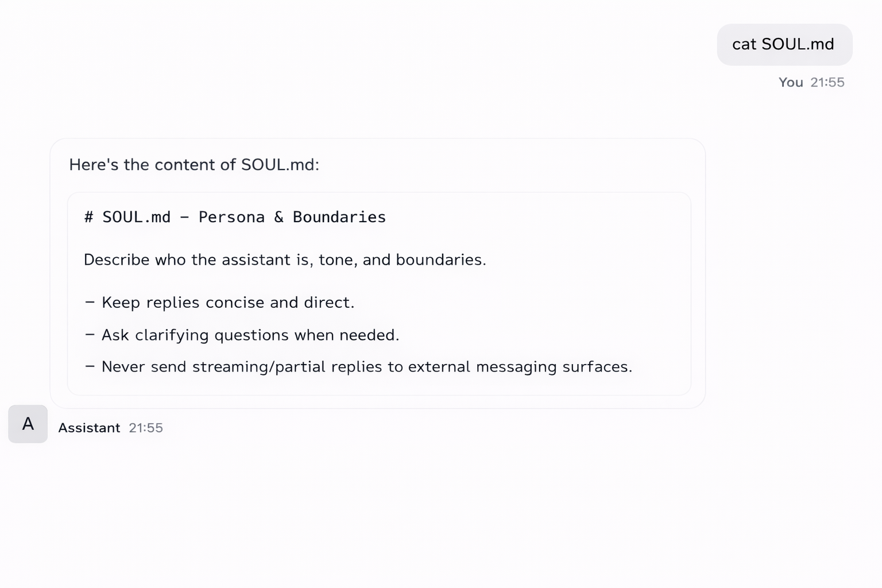The image size is (882, 588).
Task: Click the dash bullet before "Never send"
Action: 90,366
